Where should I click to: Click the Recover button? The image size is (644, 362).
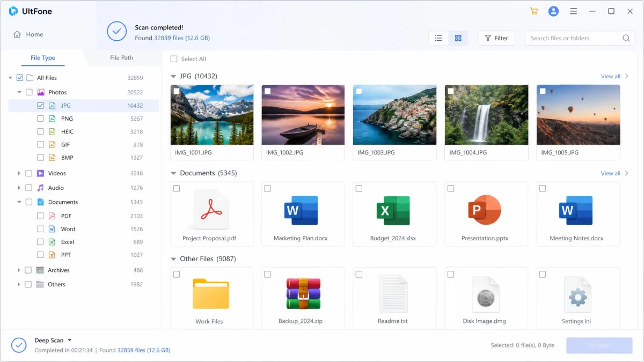599,345
